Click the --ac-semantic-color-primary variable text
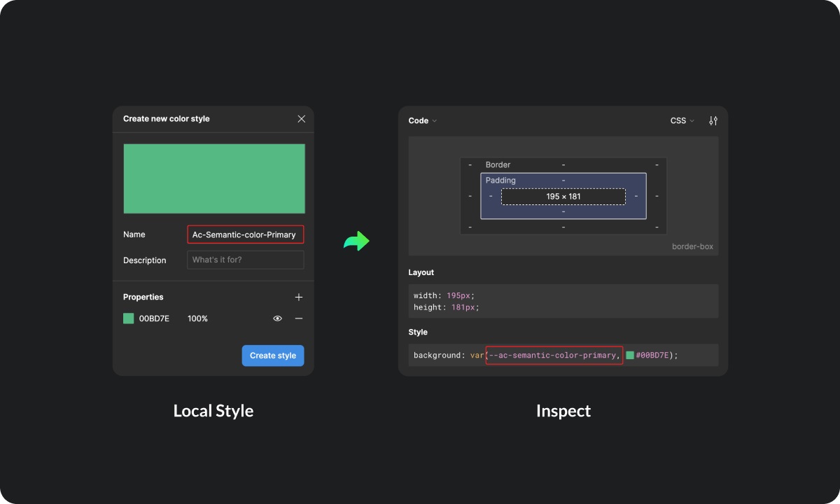This screenshot has width=840, height=504. tap(554, 356)
